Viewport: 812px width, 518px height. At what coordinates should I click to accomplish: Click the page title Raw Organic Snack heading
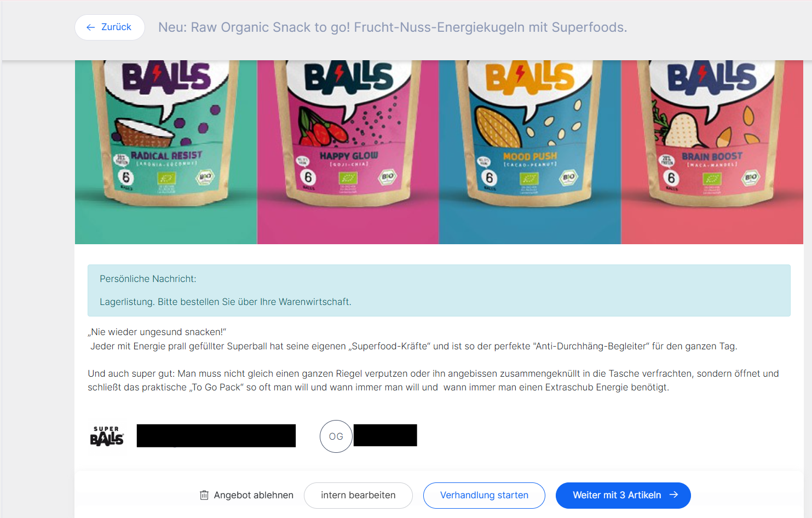[393, 27]
